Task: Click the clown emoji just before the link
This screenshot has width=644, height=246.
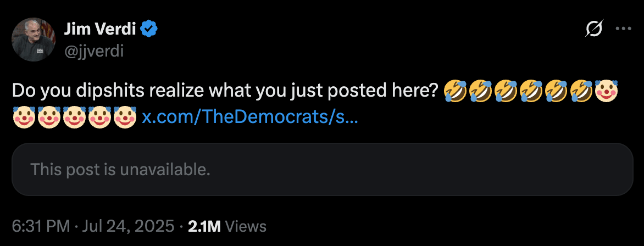Action: click(x=125, y=117)
